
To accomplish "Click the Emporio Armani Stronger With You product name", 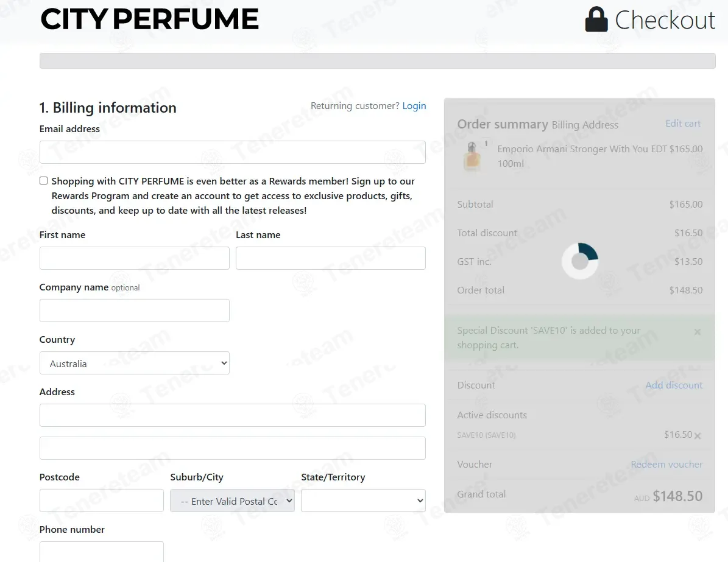I will tap(582, 156).
